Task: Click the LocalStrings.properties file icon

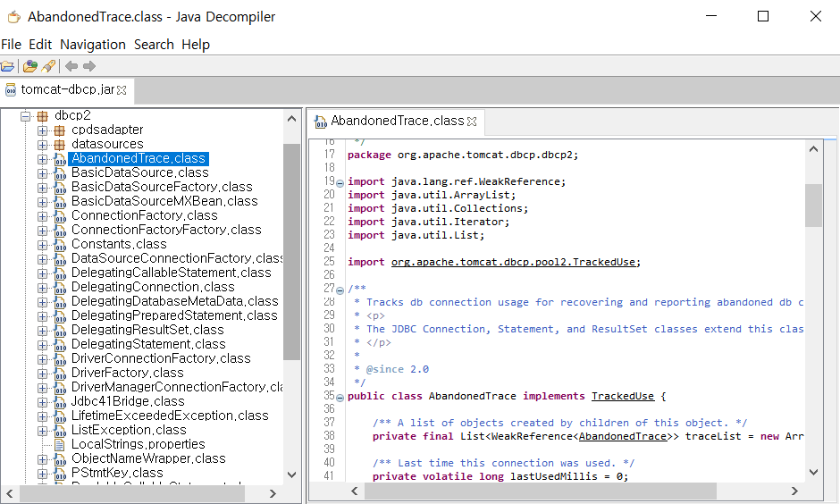Action: click(60, 444)
